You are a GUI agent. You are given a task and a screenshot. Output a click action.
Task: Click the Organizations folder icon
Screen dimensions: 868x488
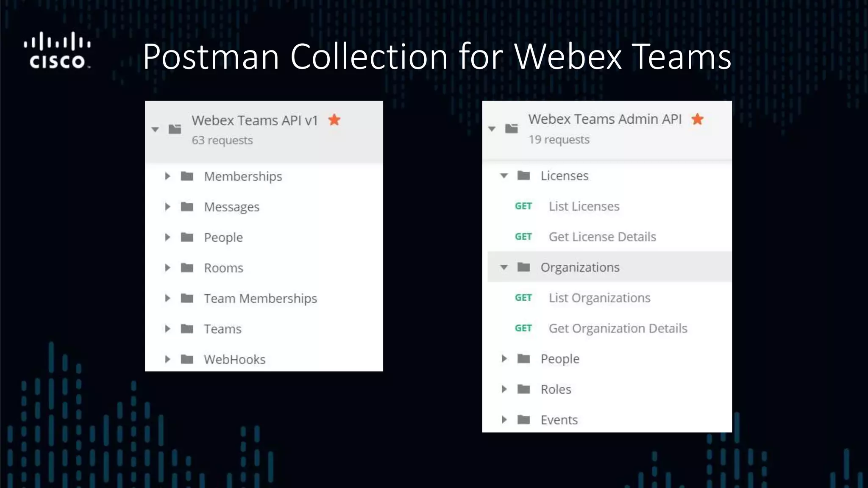(x=524, y=267)
